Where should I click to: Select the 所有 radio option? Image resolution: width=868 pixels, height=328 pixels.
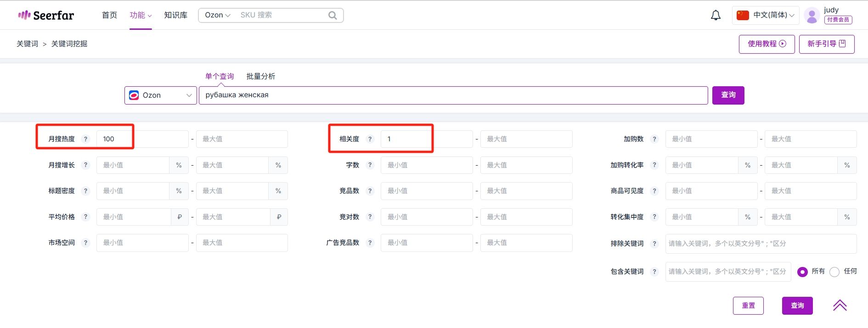point(802,272)
